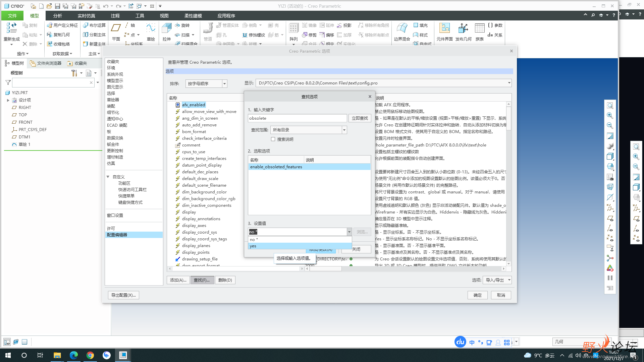Click the keyword input field containing 'obsolete'
Viewport: 644px width, 362px height.
tap(298, 118)
